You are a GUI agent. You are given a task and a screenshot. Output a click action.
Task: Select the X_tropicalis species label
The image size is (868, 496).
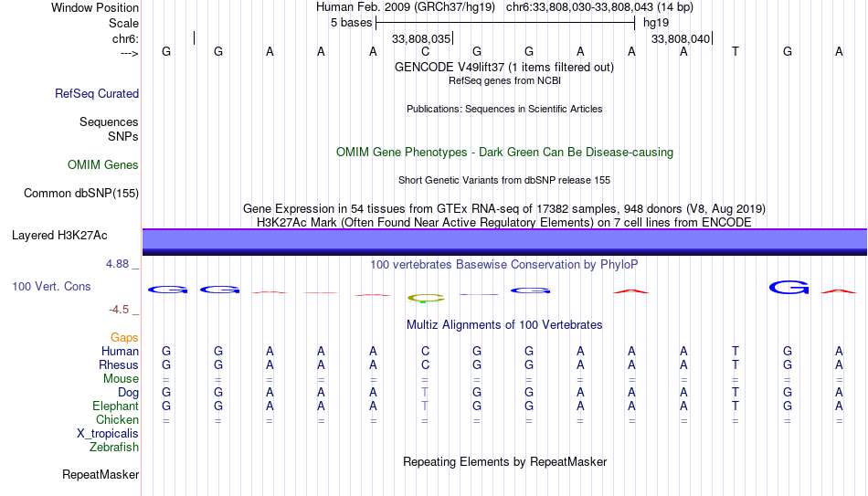(108, 434)
